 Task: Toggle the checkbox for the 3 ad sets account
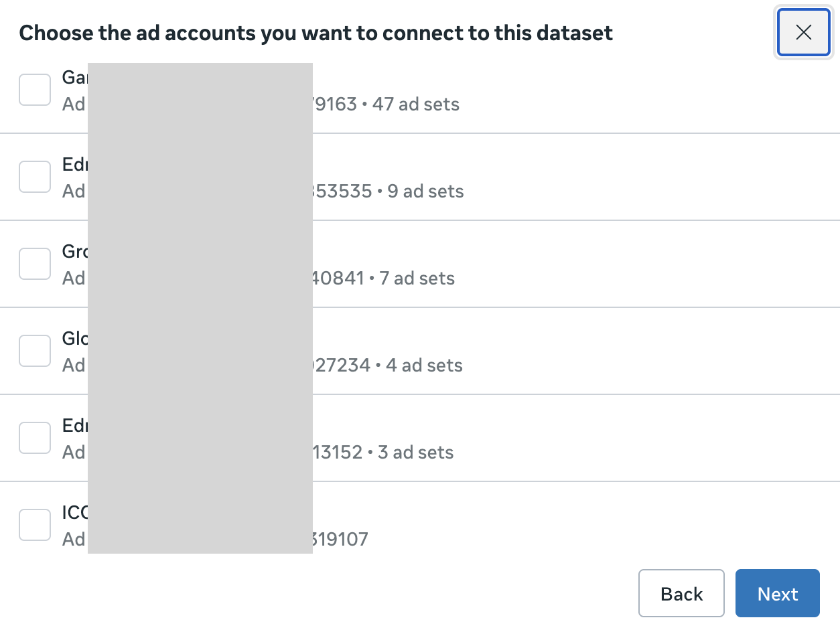[35, 438]
